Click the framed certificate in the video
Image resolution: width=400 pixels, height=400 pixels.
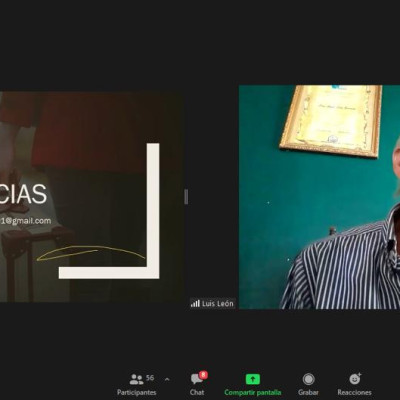click(x=331, y=120)
